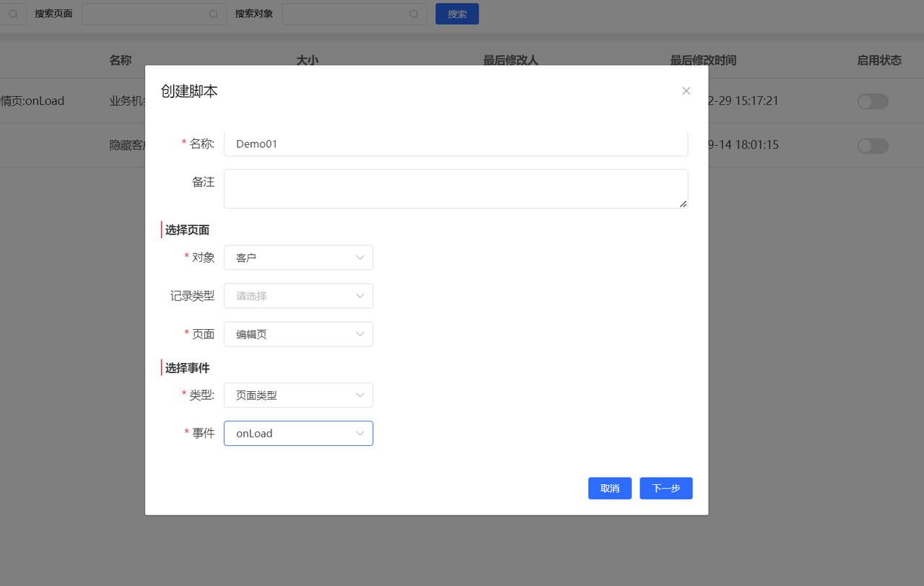Image resolution: width=924 pixels, height=586 pixels.
Task: Expand the 事件 dropdown showing onLoad
Action: pyautogui.click(x=297, y=434)
